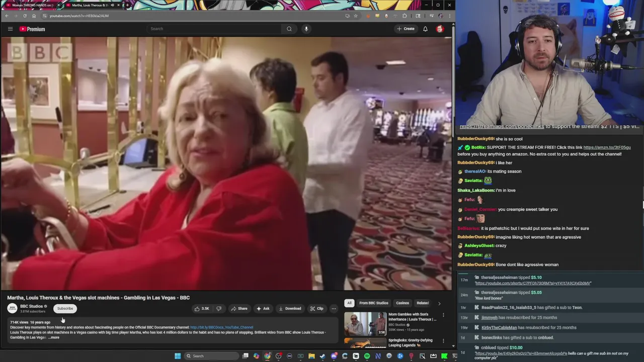The image size is (644, 362).
Task: Open YouTube notifications bell
Action: tap(425, 29)
